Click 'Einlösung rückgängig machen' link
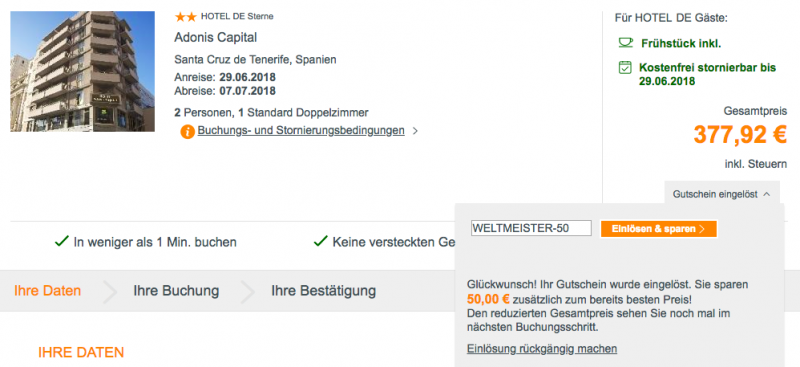 point(542,349)
